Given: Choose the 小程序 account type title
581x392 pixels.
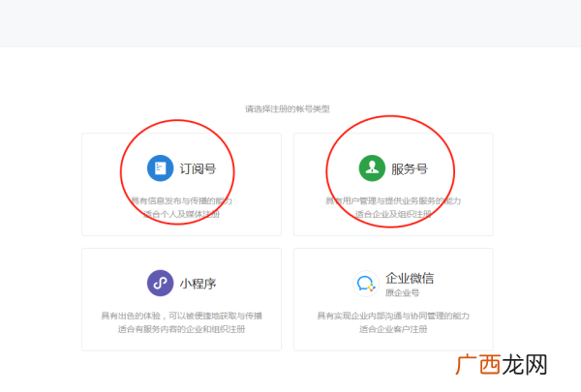Looking at the screenshot, I should click(198, 284).
